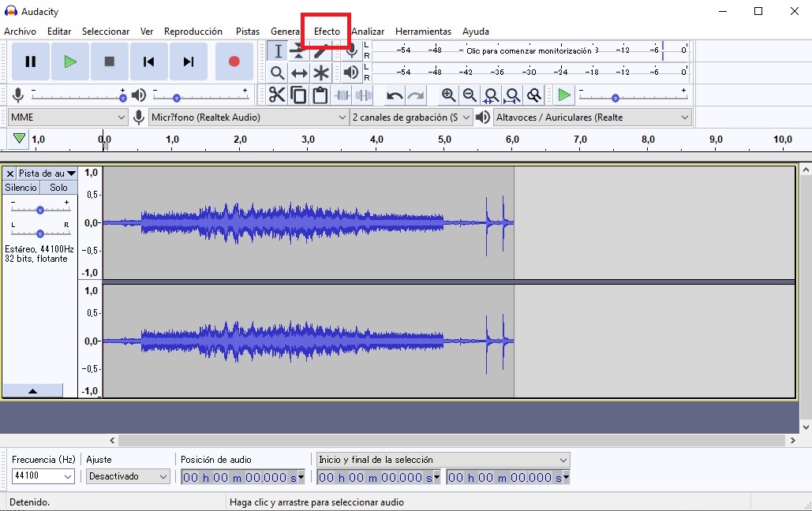This screenshot has height=511, width=812.
Task: Mute the track with the Silencio button
Action: point(20,188)
